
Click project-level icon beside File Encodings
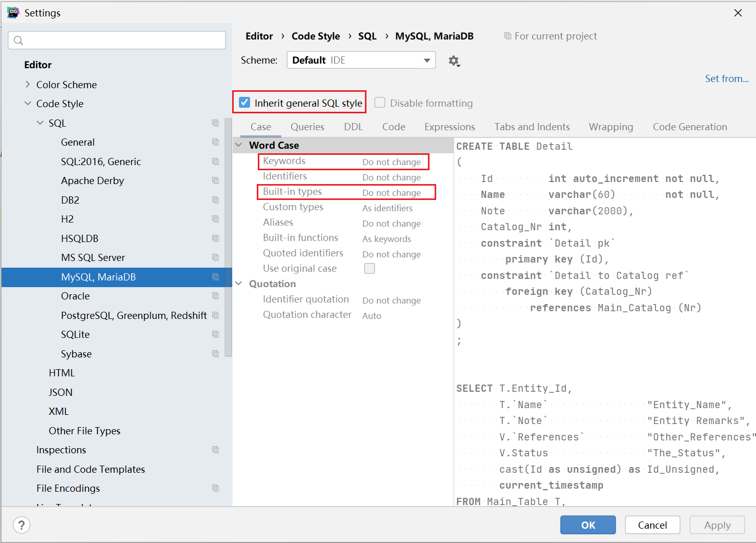215,488
